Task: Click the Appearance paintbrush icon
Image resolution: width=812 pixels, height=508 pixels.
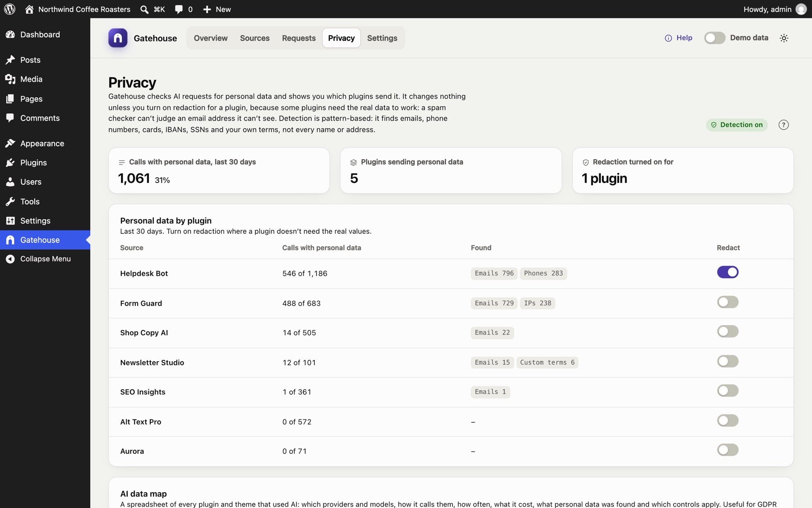Action: pyautogui.click(x=10, y=143)
